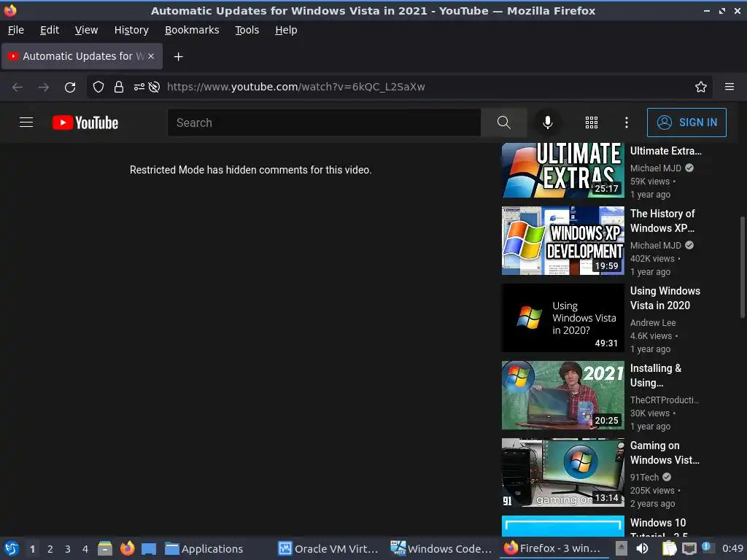The height and width of the screenshot is (560, 747).
Task: Visit TheCRTProducti... channel name
Action: (665, 400)
